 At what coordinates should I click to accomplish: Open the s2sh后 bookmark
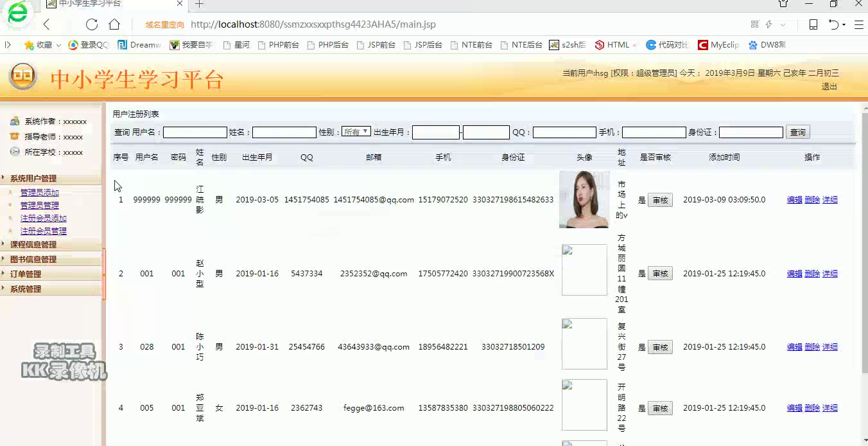pyautogui.click(x=568, y=45)
